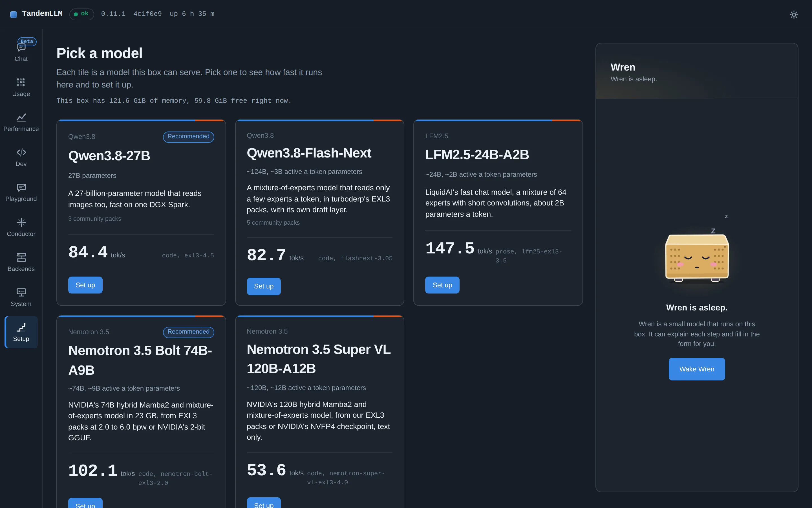Set up Nemotron 3.5 Super VL model
812x508 pixels.
click(264, 503)
